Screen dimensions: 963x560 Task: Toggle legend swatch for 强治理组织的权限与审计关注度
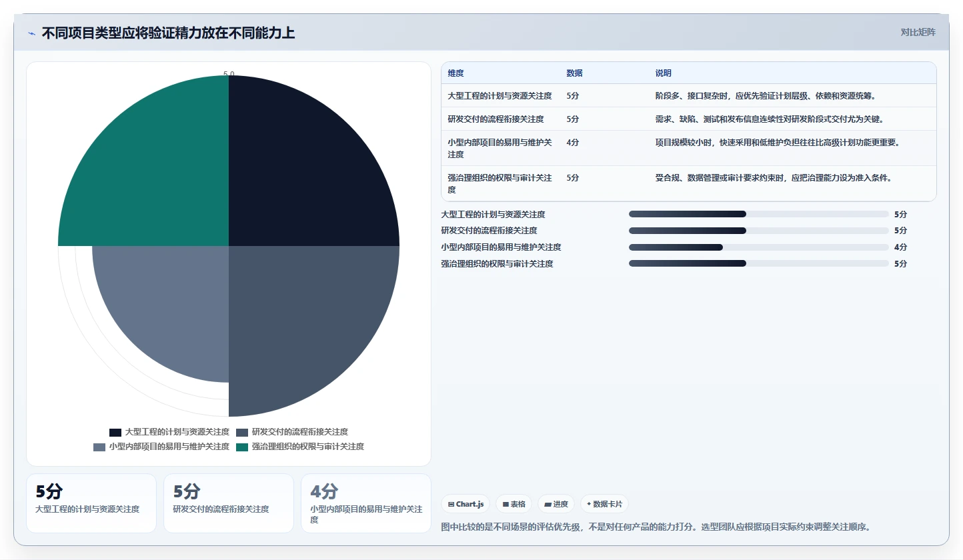pyautogui.click(x=242, y=447)
